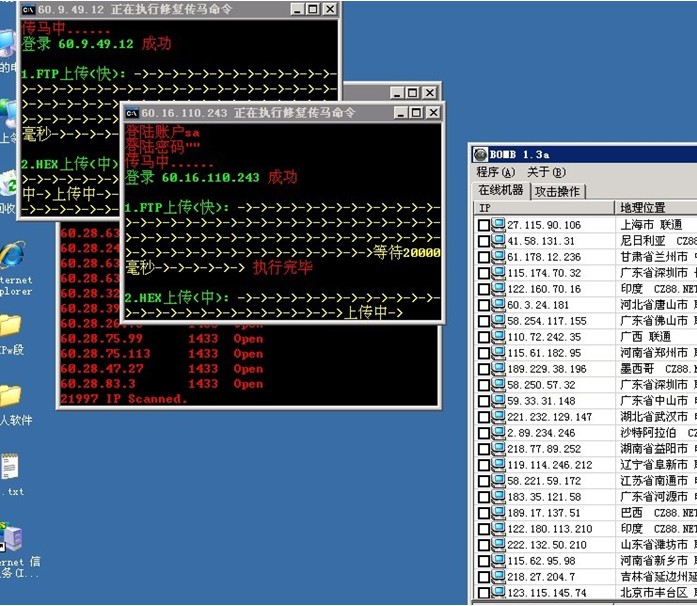Viewport: 697px width, 606px height.
Task: Click computer icon beside 189.17.137.51
Action: point(498,513)
